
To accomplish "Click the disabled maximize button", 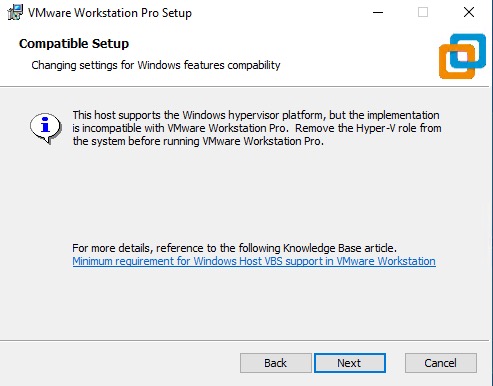I will [423, 13].
